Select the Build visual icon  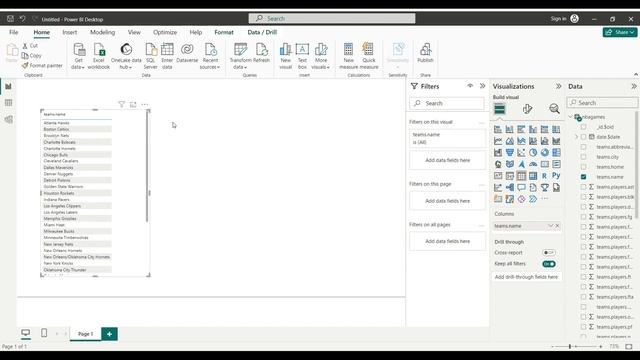[x=500, y=109]
